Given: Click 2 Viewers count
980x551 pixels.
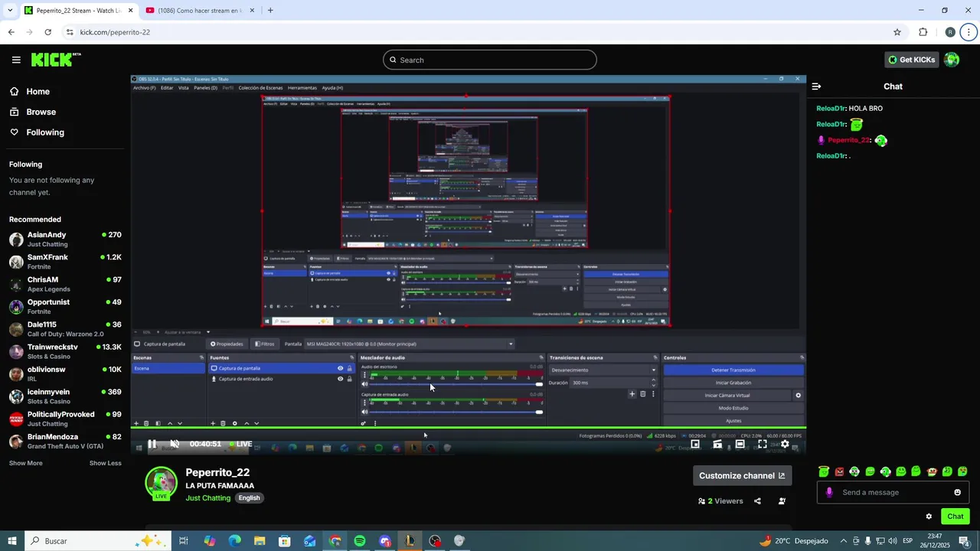Looking at the screenshot, I should click(720, 501).
